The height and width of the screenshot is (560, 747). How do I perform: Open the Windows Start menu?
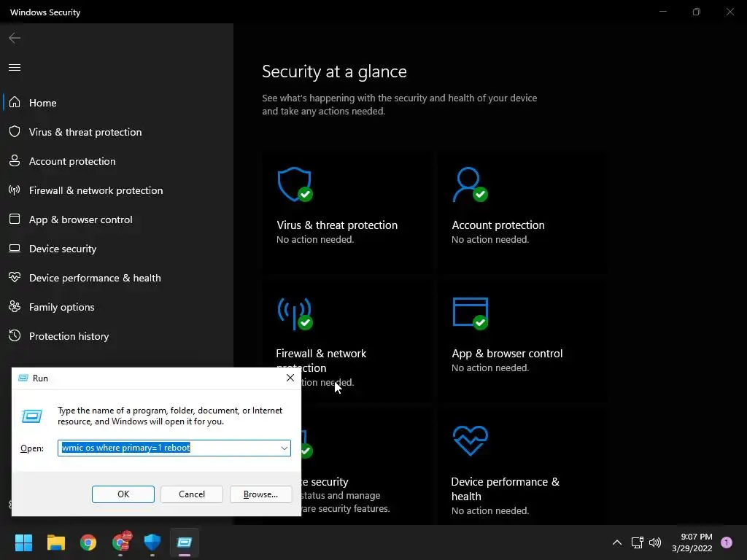coord(23,542)
